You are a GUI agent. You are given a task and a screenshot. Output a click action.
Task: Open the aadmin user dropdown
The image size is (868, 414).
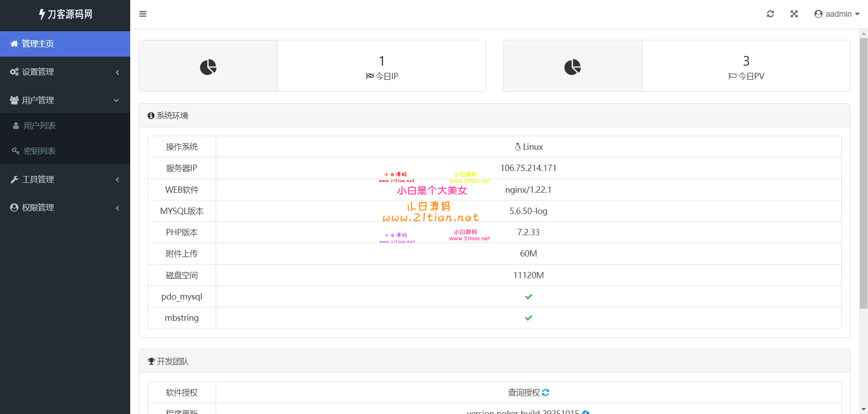coord(837,14)
